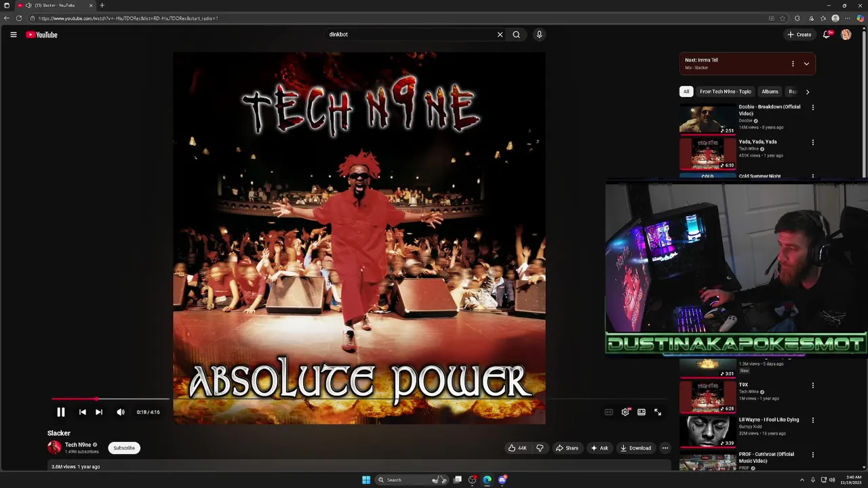Viewport: 868px width, 488px height.
Task: Toggle subtitles closed captions
Action: [609, 412]
